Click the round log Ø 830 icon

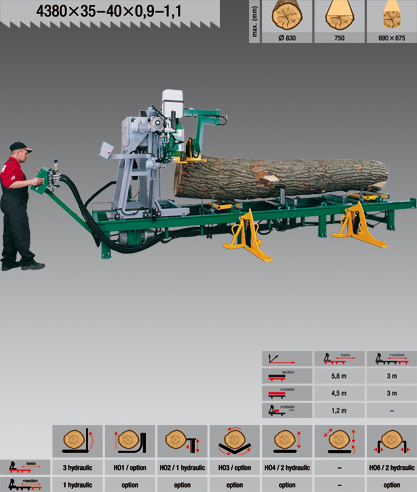[287, 16]
